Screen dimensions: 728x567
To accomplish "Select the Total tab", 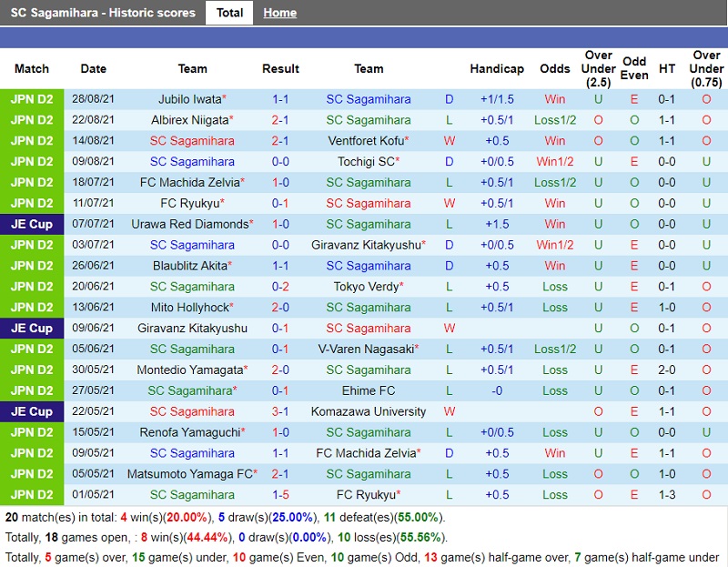I will pos(229,13).
